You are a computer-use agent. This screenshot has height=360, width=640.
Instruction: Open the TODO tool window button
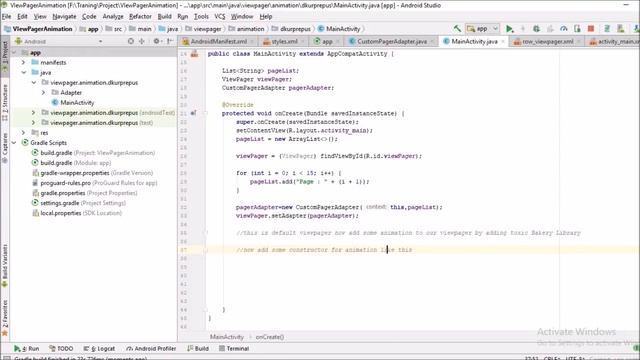(x=61, y=349)
